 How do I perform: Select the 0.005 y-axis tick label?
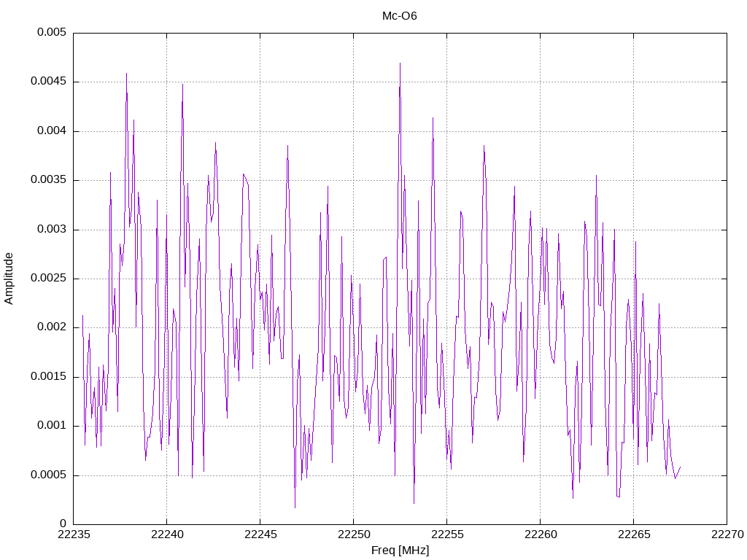(52, 32)
